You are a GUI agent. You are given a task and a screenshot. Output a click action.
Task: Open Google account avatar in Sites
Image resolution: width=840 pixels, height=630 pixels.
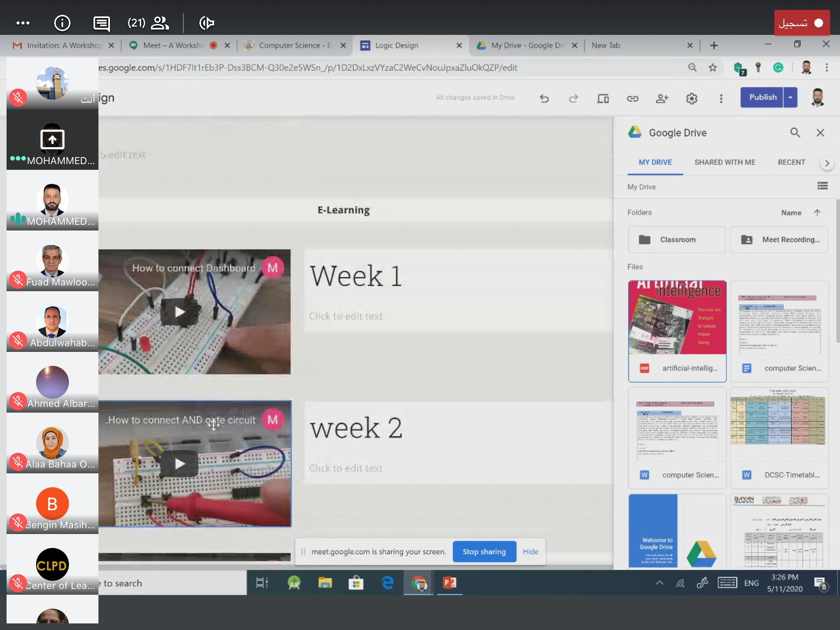coord(818,98)
